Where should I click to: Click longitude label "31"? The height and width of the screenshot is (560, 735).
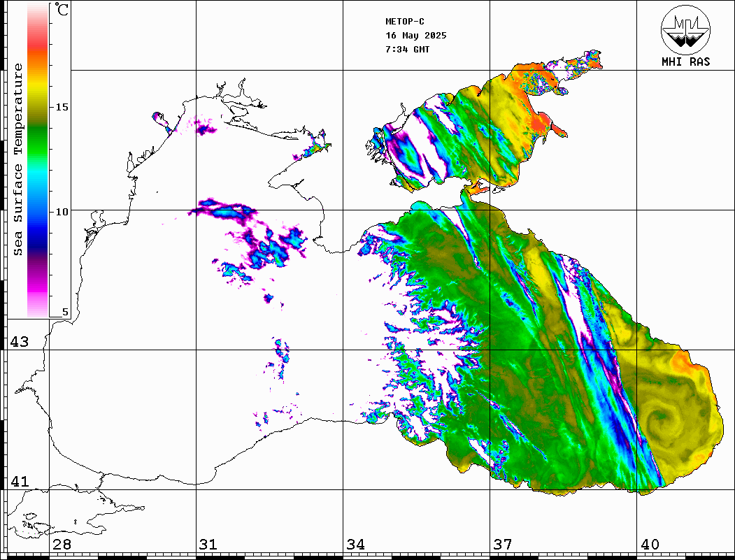(x=208, y=545)
